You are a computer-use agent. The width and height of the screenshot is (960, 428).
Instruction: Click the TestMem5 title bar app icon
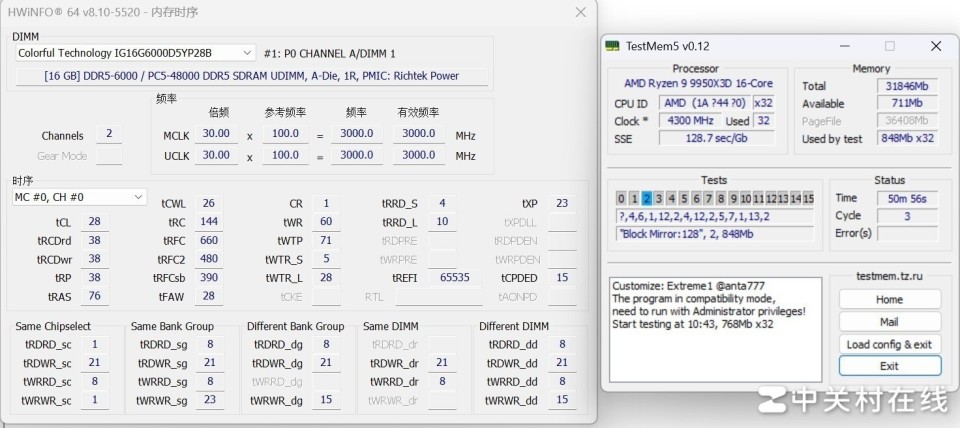point(612,46)
